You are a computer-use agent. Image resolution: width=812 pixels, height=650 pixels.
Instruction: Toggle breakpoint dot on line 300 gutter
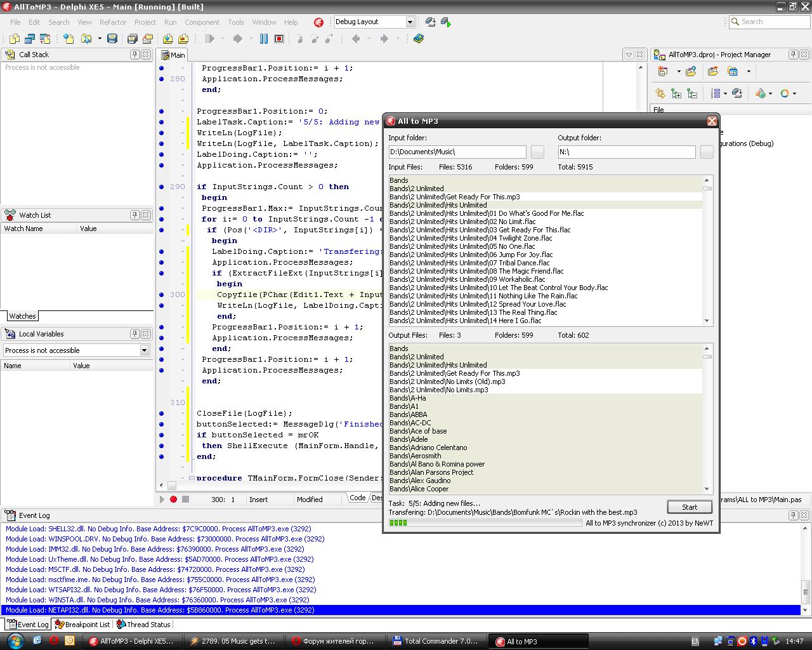(x=161, y=295)
